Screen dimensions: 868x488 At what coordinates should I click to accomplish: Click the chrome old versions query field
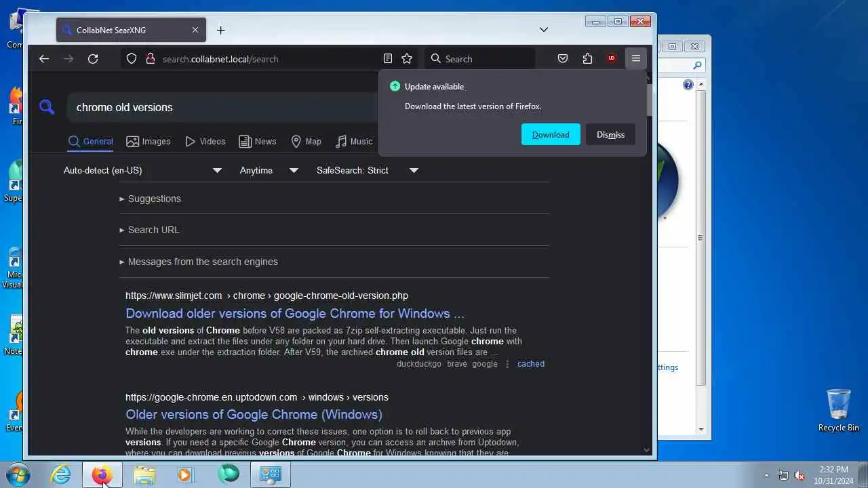coord(224,107)
